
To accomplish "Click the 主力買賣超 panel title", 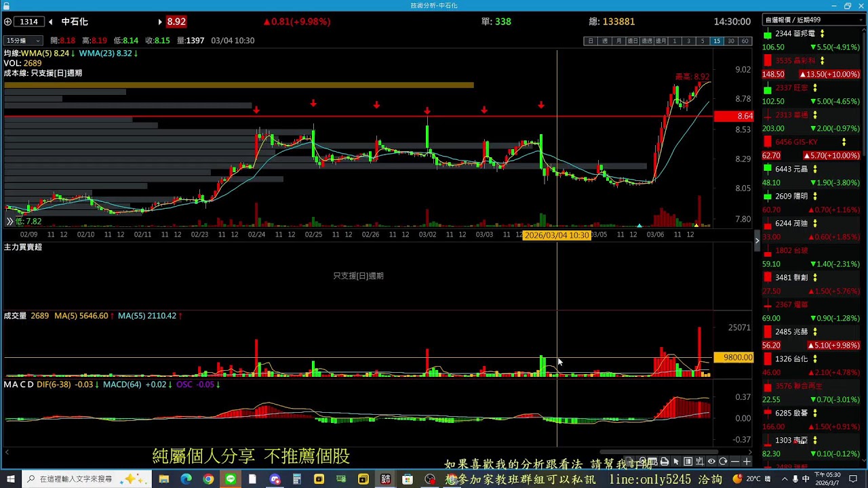I will (x=23, y=247).
